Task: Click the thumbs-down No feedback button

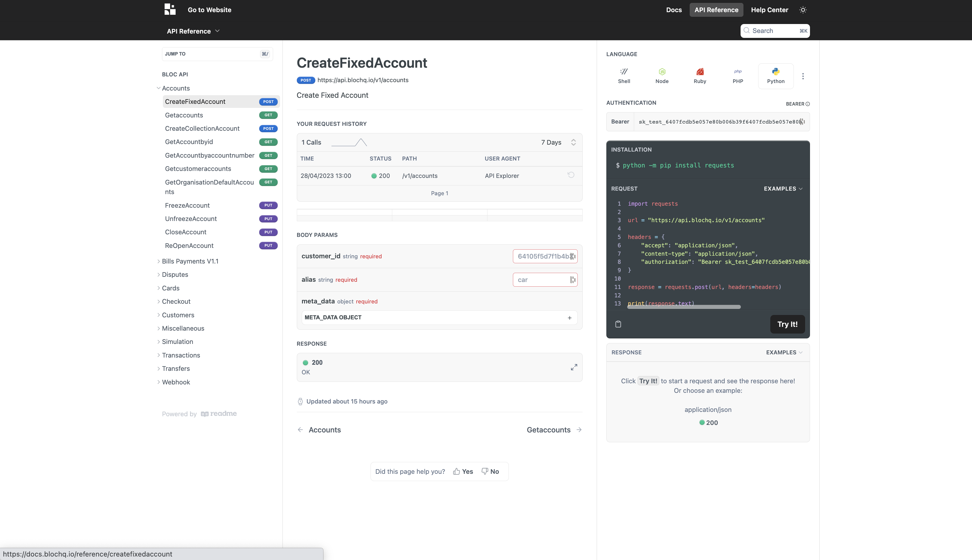Action: point(490,471)
